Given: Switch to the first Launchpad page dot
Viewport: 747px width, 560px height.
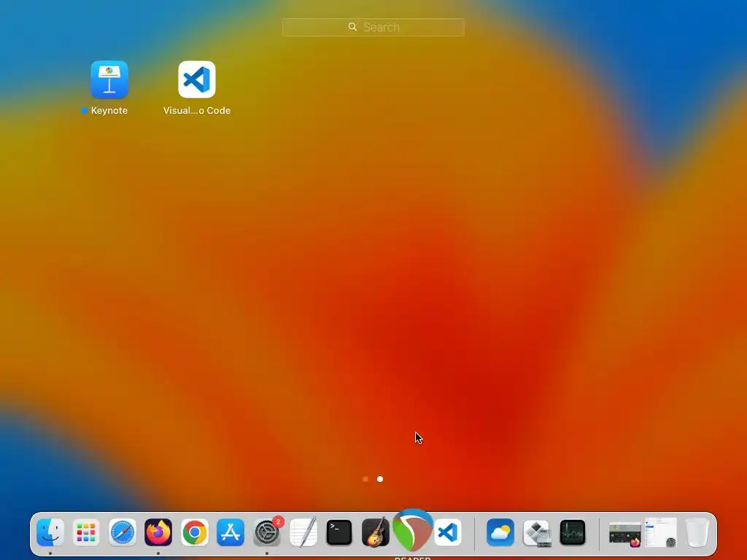Looking at the screenshot, I should (x=365, y=479).
